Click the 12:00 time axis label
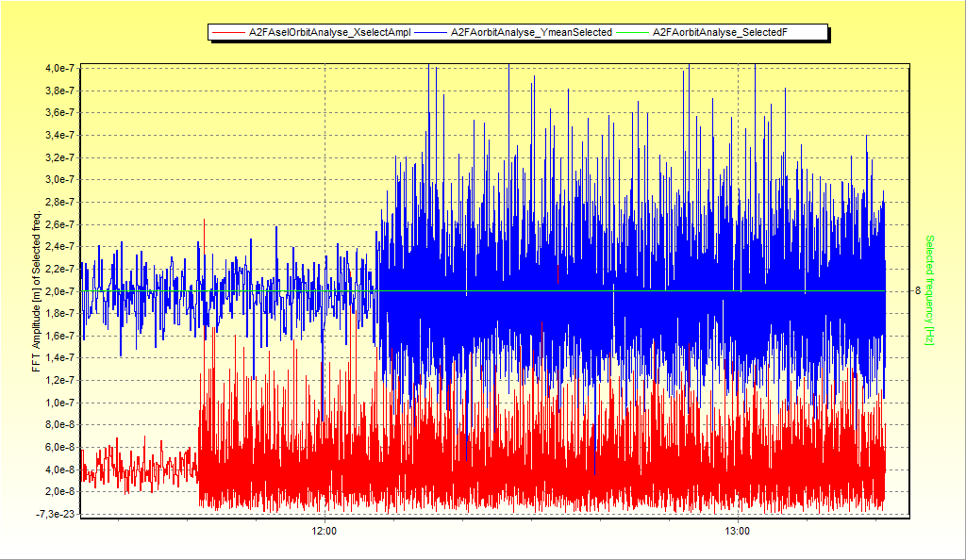 pyautogui.click(x=325, y=532)
